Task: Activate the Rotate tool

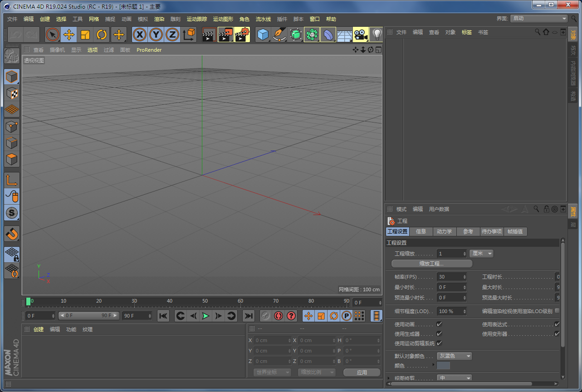Action: [102, 34]
